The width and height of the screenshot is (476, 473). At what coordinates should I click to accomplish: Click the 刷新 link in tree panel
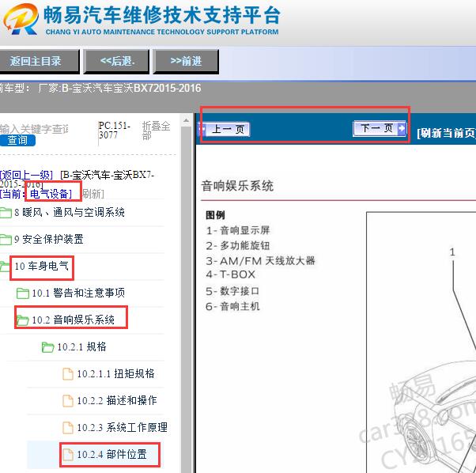[x=93, y=194]
